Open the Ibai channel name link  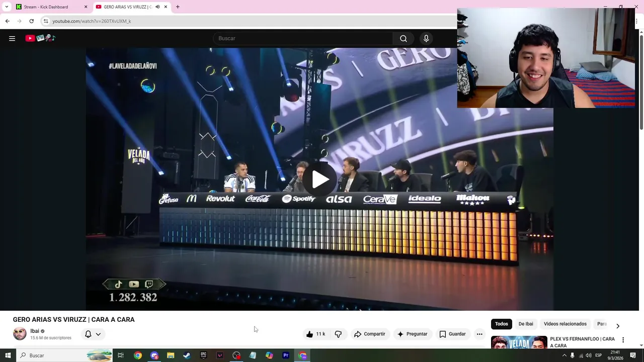pyautogui.click(x=35, y=331)
